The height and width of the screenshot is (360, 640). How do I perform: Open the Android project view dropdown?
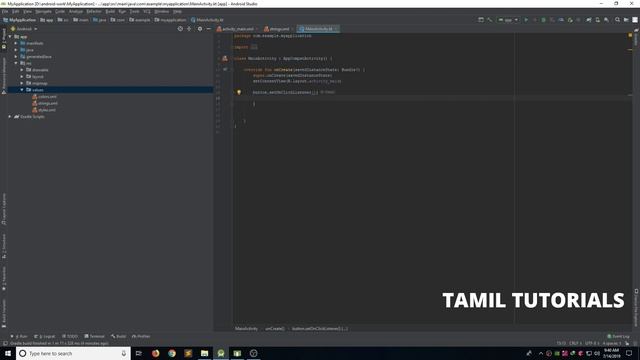click(24, 29)
